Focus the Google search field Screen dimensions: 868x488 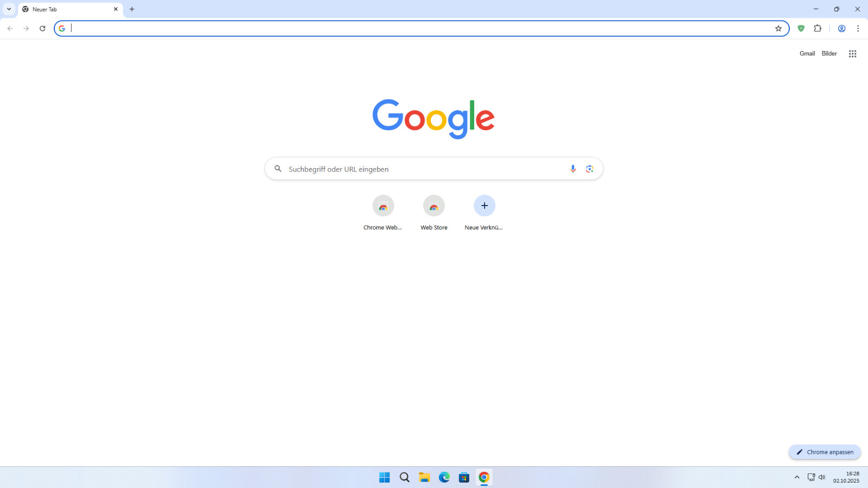pos(433,169)
